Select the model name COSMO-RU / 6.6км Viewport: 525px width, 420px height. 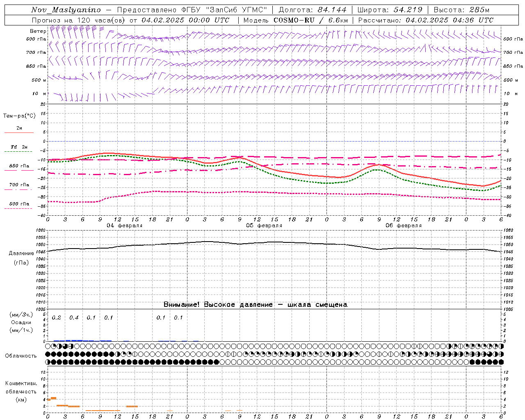[x=311, y=20]
